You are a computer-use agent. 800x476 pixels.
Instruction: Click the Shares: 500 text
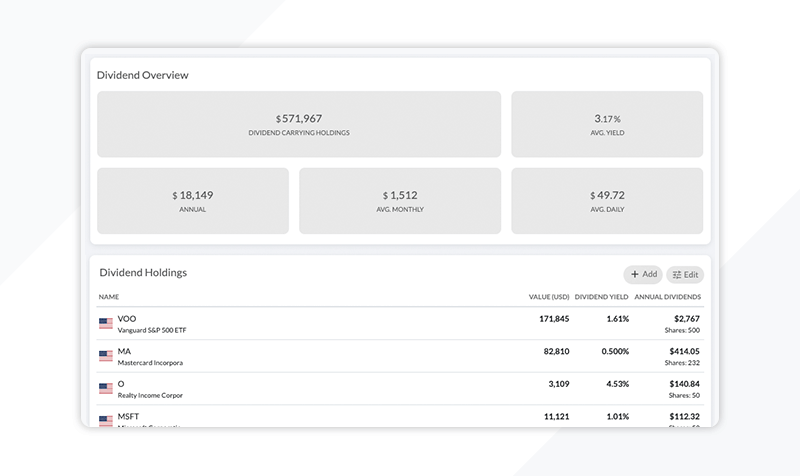pyautogui.click(x=682, y=331)
